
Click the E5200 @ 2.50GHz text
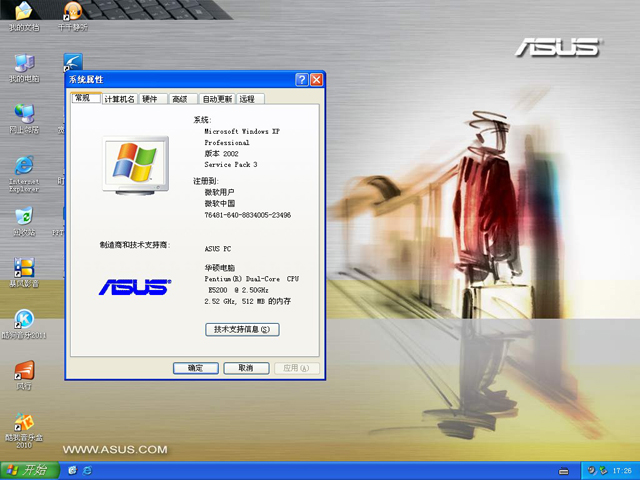pyautogui.click(x=238, y=290)
